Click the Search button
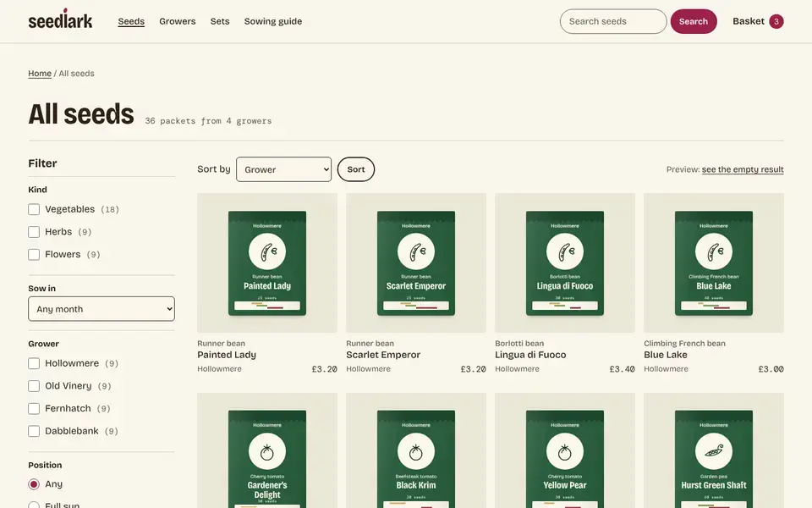This screenshot has height=508, width=812. pos(694,21)
